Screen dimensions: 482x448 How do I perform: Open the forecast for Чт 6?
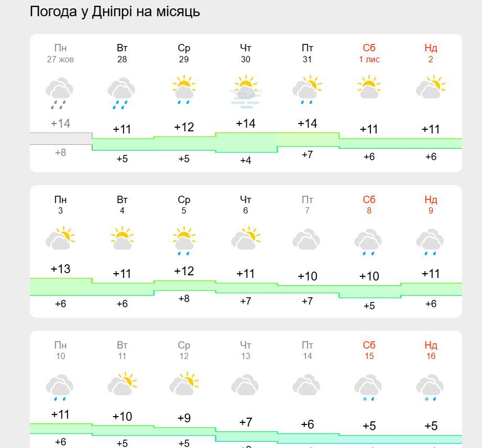(x=246, y=205)
